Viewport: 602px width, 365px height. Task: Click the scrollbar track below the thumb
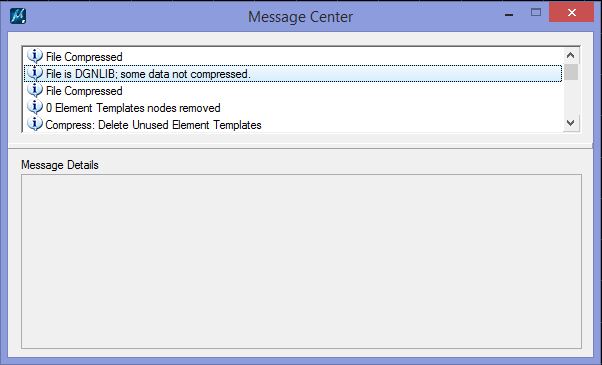coord(571,98)
